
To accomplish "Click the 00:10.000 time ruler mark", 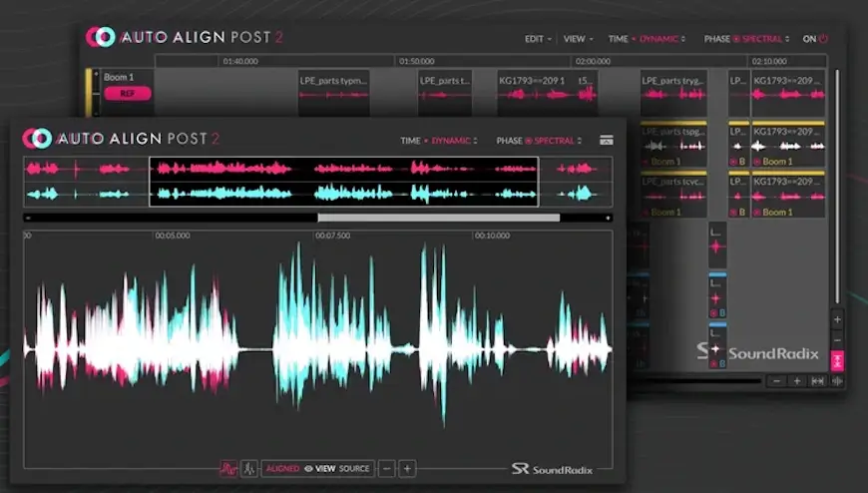I will click(x=492, y=236).
